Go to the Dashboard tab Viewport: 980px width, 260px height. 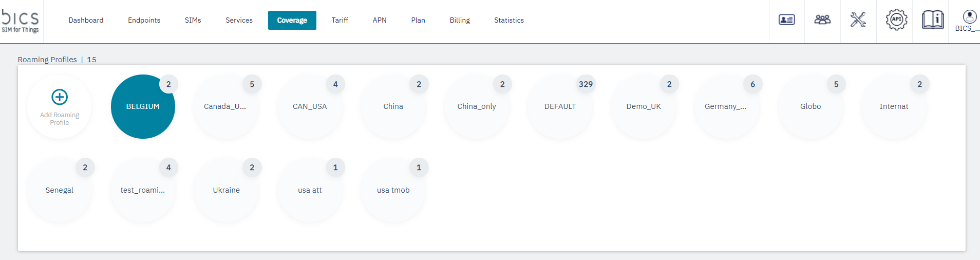(86, 21)
